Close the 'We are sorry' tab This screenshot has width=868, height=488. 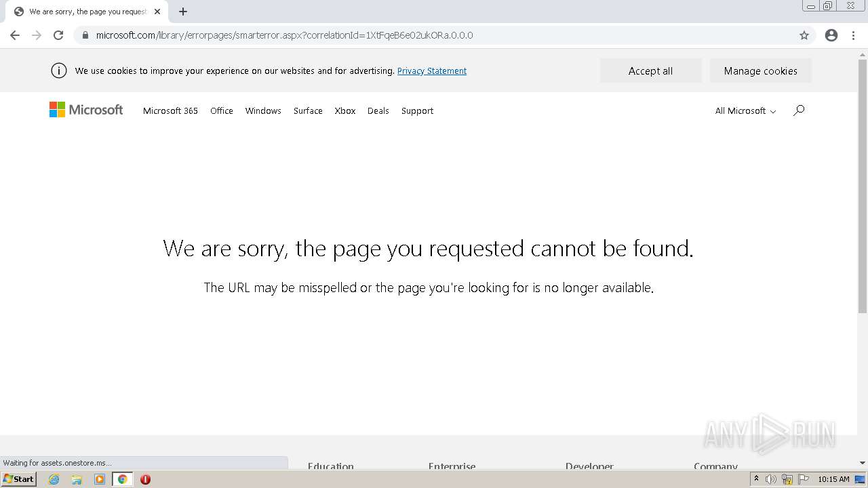click(157, 12)
